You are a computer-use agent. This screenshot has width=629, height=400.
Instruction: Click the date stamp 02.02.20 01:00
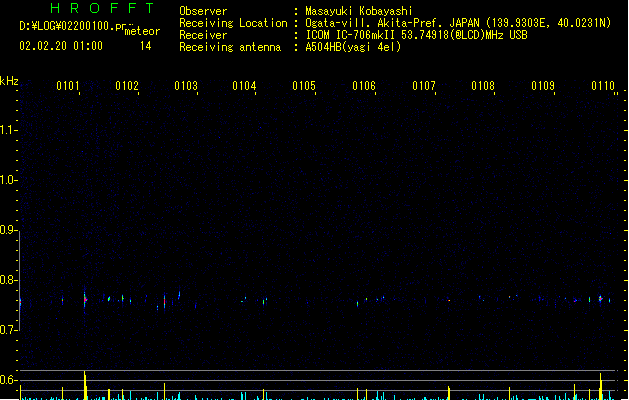(61, 46)
